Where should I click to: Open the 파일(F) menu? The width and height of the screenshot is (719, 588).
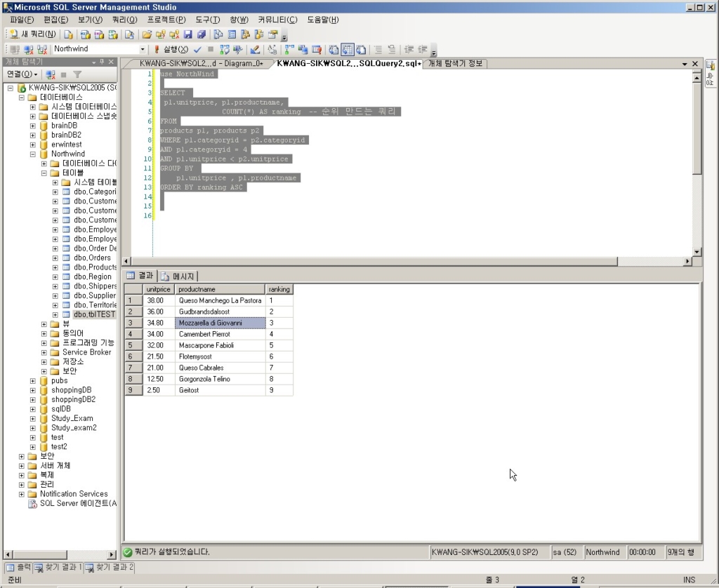[x=22, y=20]
